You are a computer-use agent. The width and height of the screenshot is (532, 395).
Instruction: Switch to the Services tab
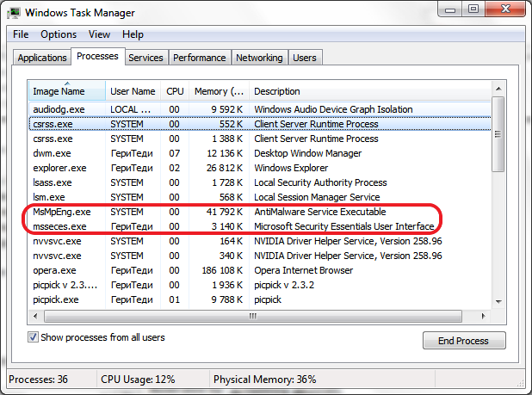(145, 58)
